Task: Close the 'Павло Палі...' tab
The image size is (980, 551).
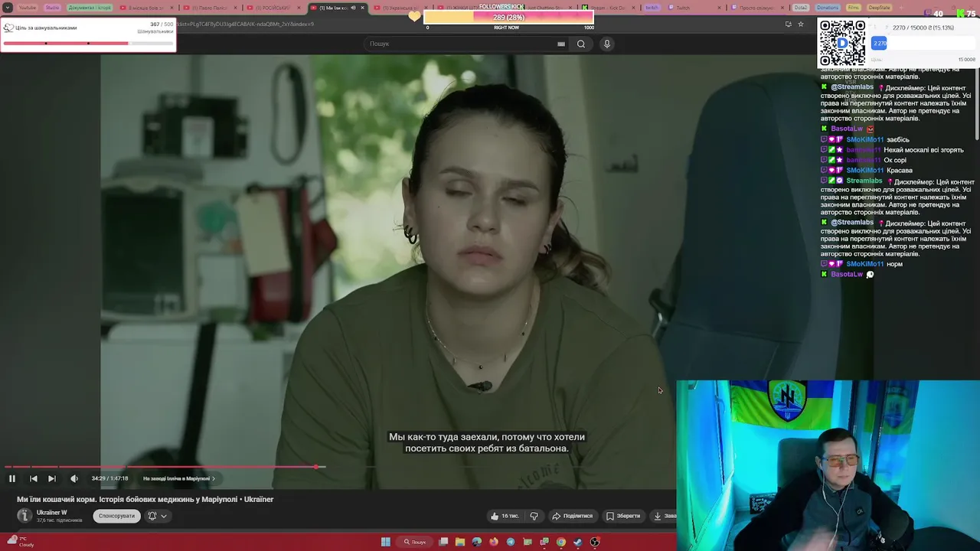Action: (x=236, y=8)
